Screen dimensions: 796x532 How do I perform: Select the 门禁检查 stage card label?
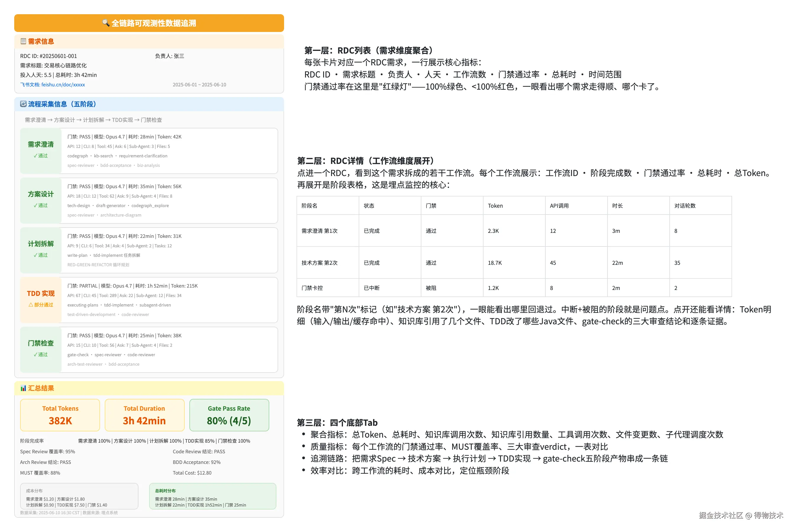point(41,349)
